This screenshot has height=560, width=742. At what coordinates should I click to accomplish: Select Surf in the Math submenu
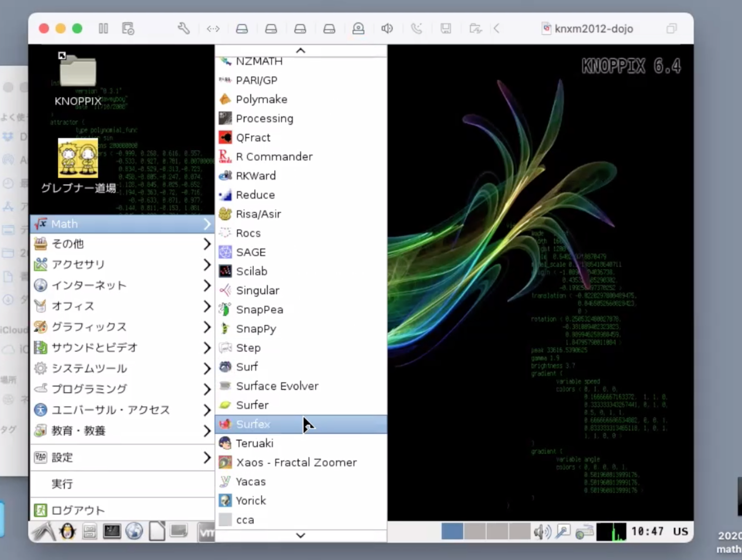pos(300,367)
